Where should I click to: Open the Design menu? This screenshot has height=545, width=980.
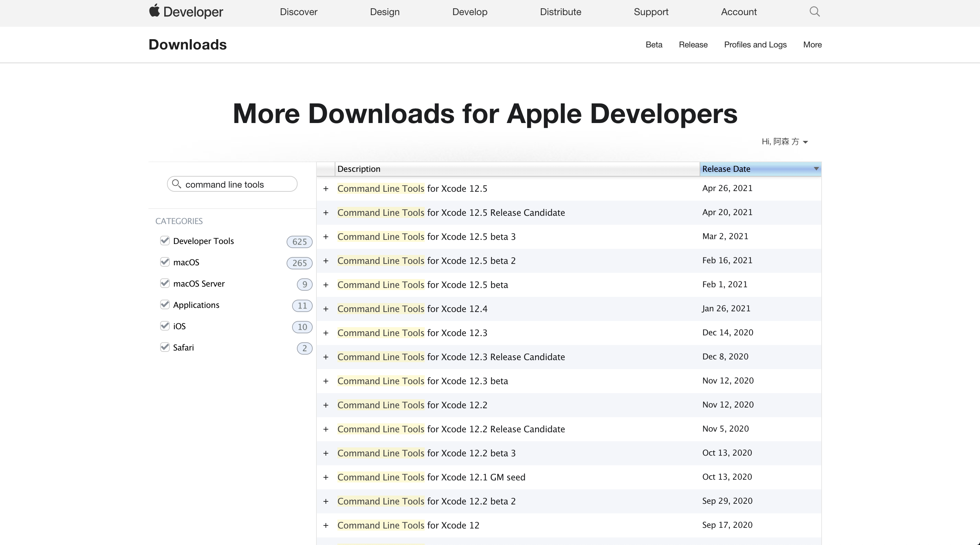coord(385,12)
